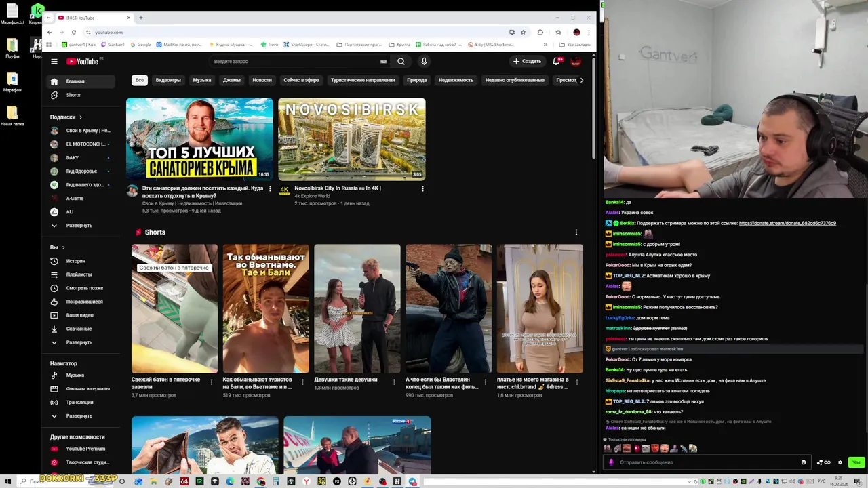Open the Novosibirsk 4K video thumbnail

point(352,139)
